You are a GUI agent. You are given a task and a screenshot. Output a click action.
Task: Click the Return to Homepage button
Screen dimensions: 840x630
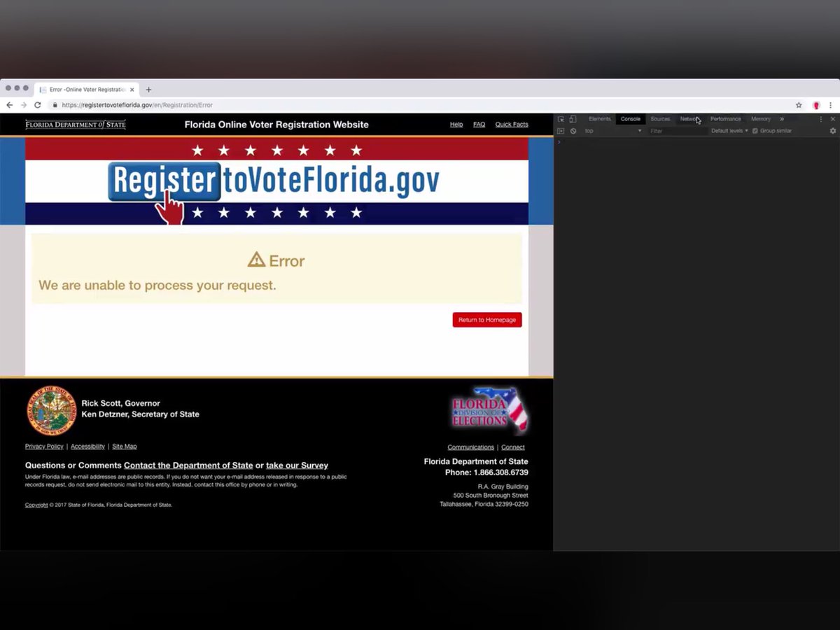tap(487, 320)
